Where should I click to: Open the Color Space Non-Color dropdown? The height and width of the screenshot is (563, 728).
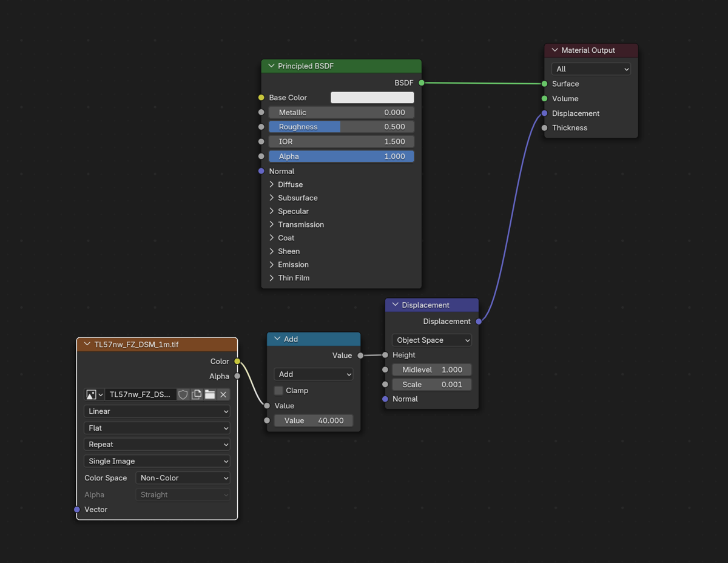(183, 478)
